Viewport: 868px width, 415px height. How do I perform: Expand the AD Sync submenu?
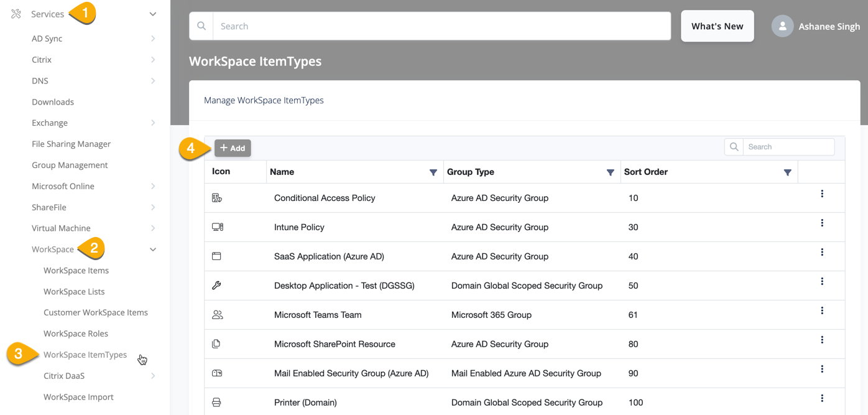coord(152,39)
